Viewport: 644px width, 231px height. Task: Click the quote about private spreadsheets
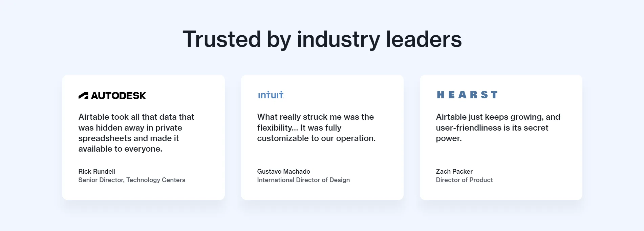pyautogui.click(x=136, y=133)
